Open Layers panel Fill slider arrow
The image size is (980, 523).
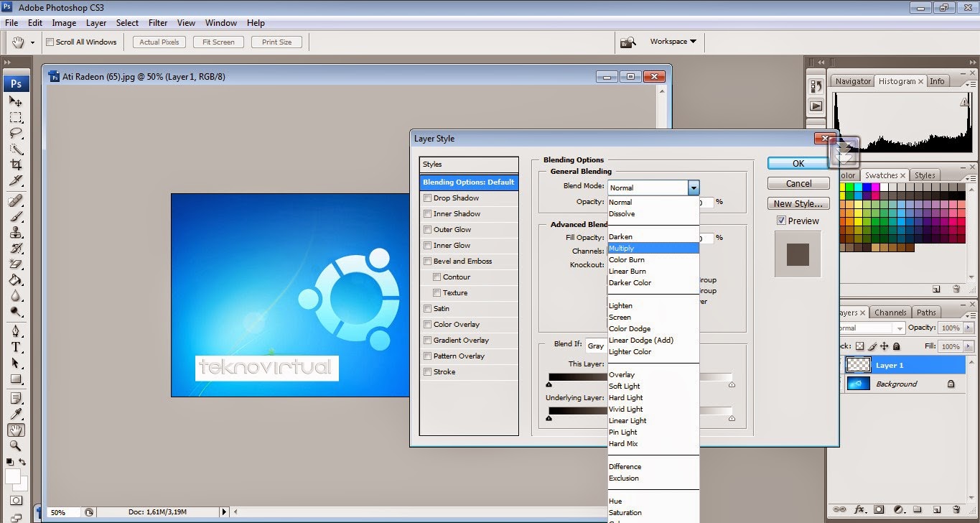(968, 346)
